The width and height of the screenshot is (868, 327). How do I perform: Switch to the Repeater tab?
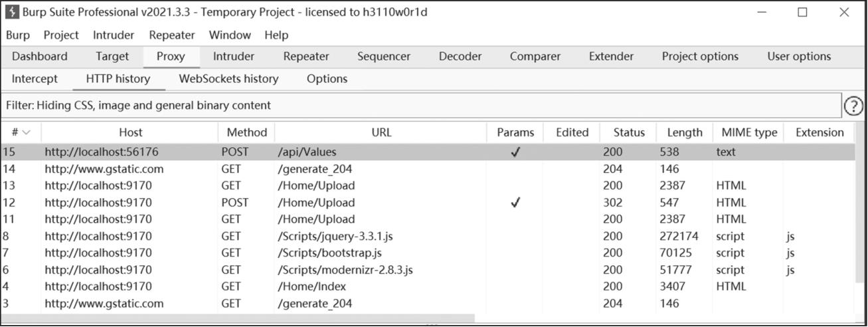click(306, 56)
